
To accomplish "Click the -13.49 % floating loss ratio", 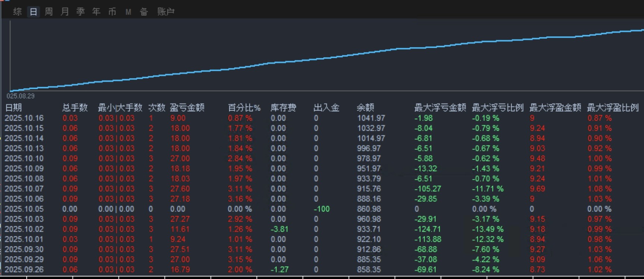I will pyautogui.click(x=488, y=229).
